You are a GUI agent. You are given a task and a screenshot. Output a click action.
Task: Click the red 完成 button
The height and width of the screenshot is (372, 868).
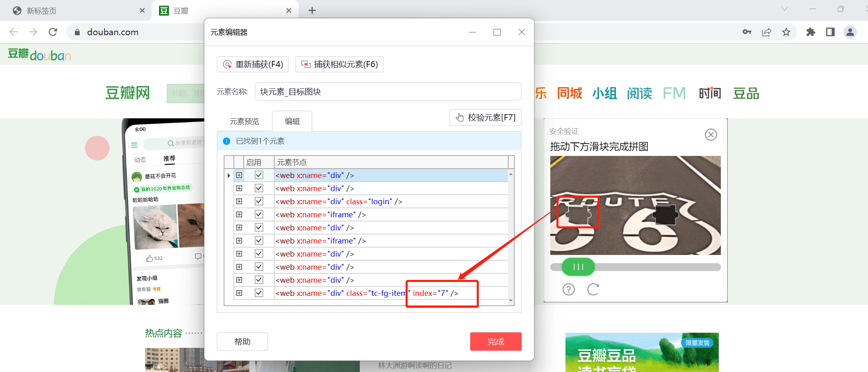click(x=496, y=341)
